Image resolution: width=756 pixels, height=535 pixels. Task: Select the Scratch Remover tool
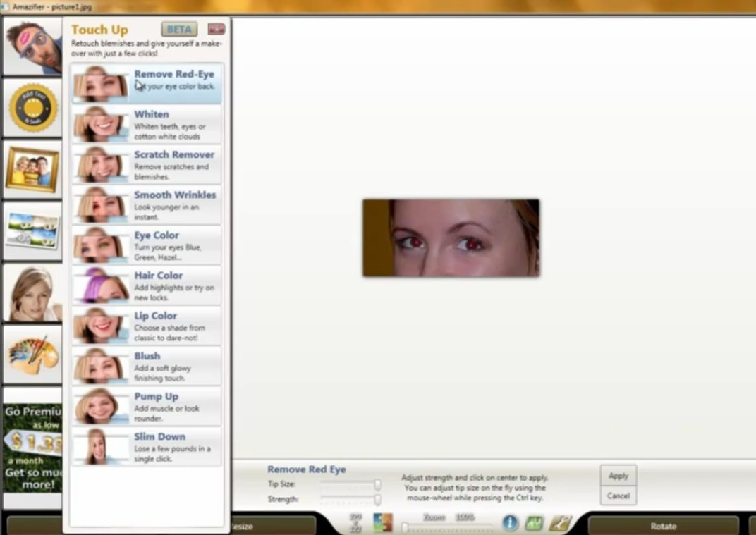147,164
